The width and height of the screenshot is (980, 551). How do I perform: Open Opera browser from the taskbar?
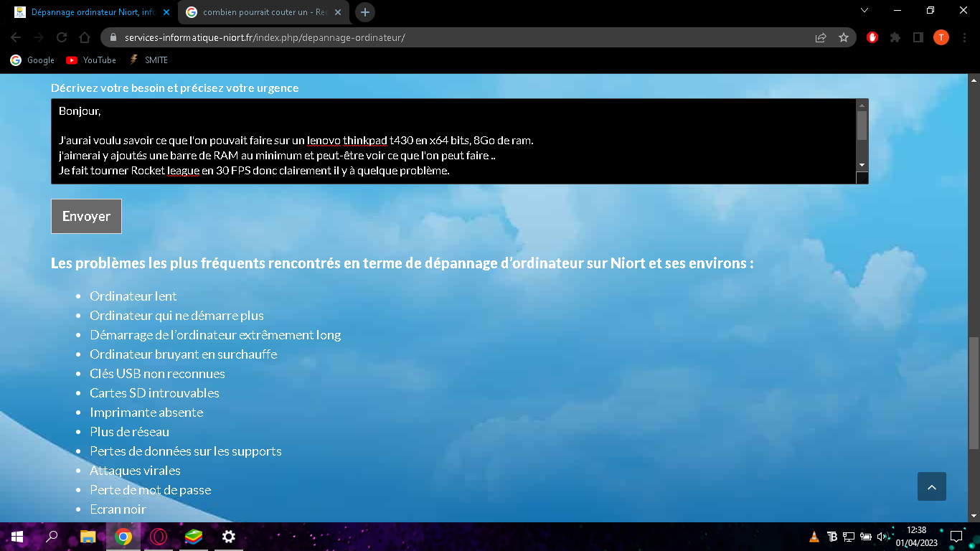click(x=159, y=537)
